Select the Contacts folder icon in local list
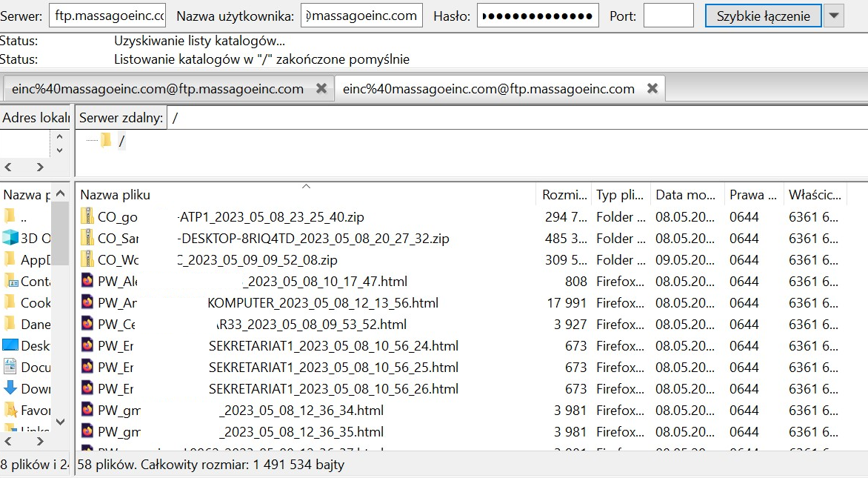 [x=10, y=282]
